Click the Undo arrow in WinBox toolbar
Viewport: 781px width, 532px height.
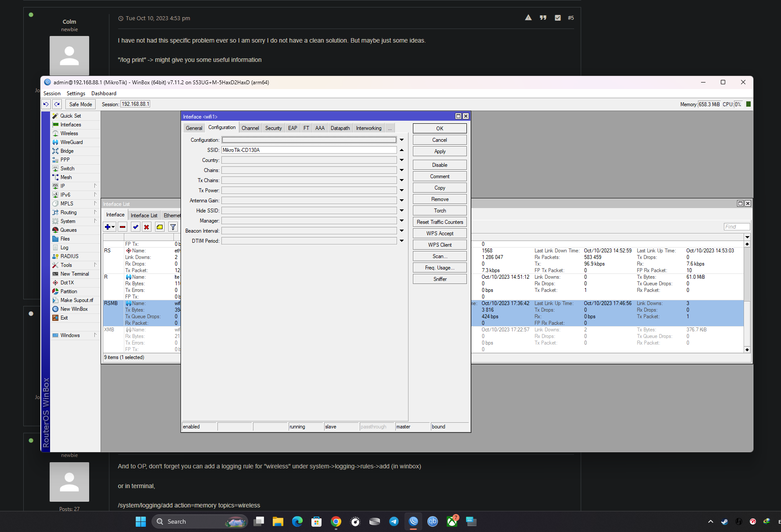[46, 104]
